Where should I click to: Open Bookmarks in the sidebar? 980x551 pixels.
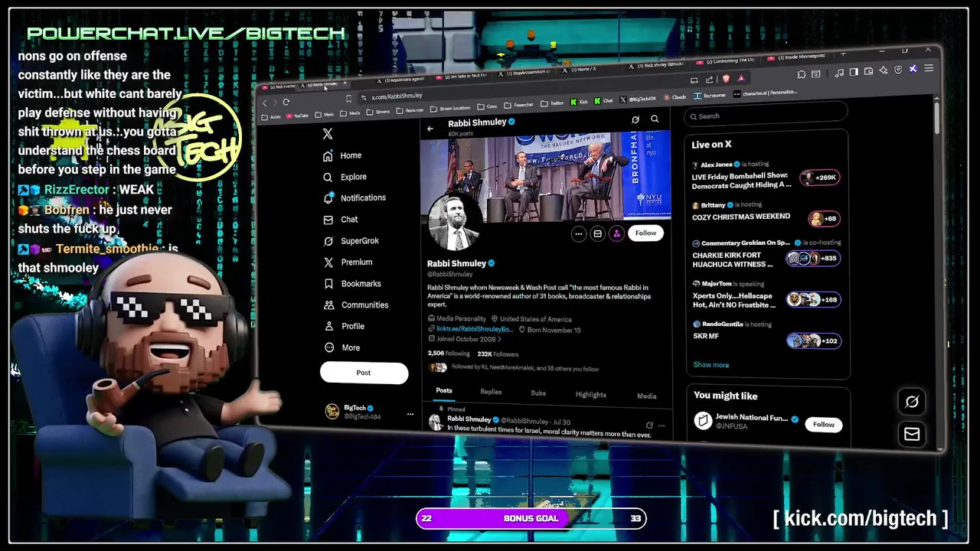352,284
